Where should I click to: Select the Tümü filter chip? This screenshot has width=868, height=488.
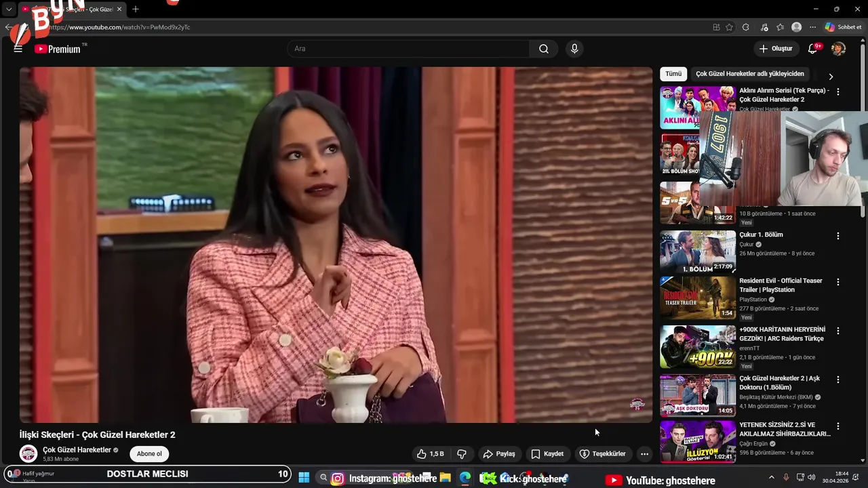673,74
